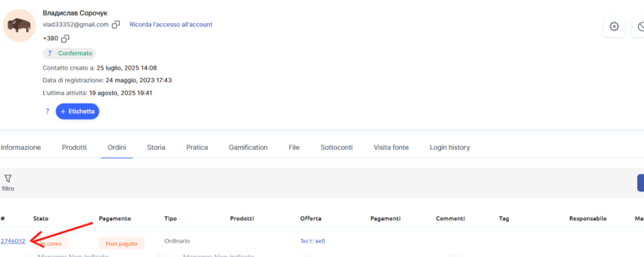Click the Тест: веб offer link
644x257 pixels.
[x=312, y=241]
